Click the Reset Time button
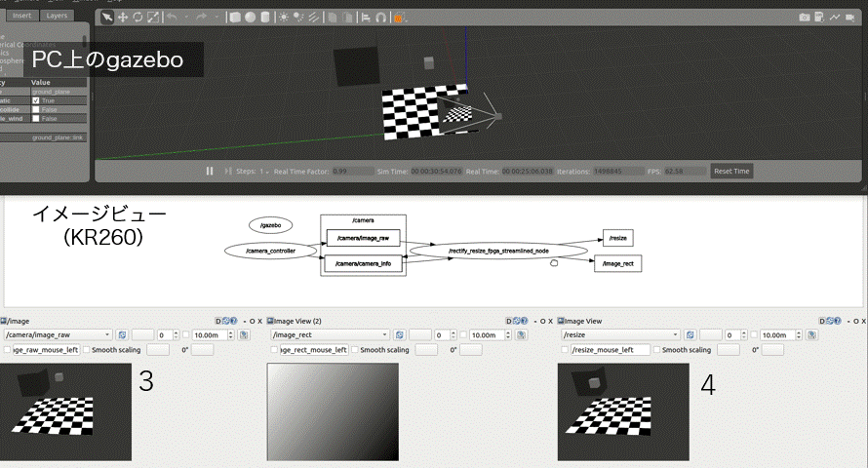868x468 pixels. click(731, 171)
